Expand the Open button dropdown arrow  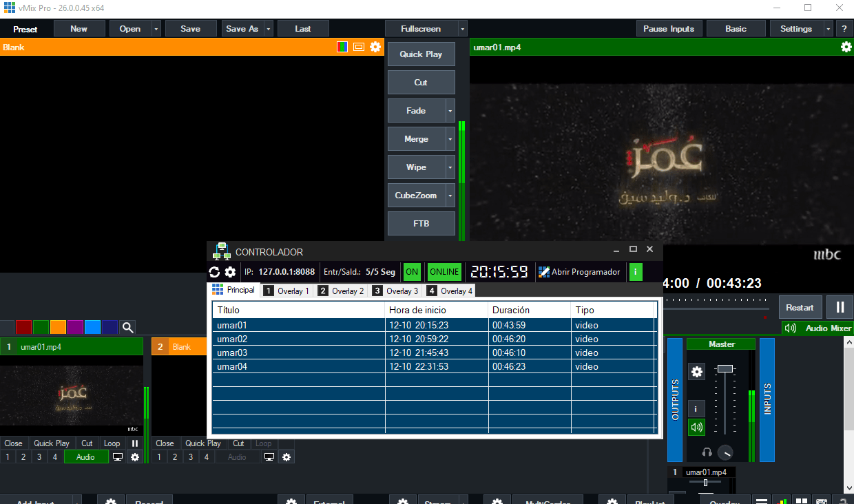point(156,29)
